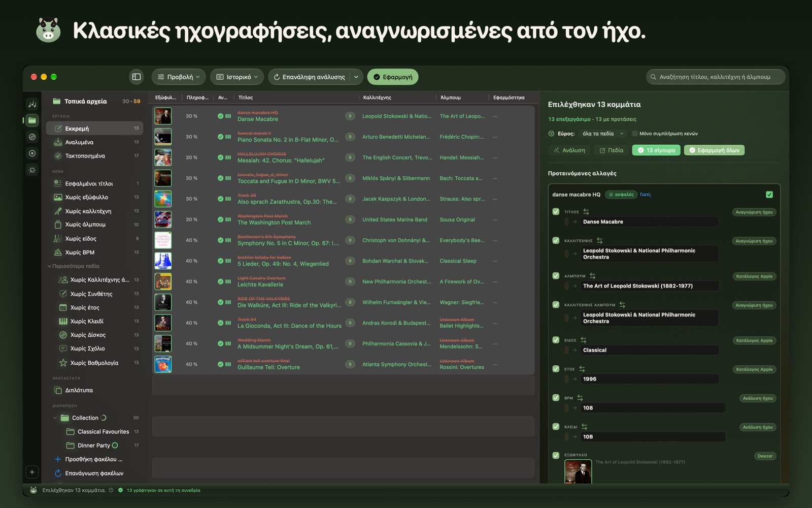Open the Εύρος όλα τα πεδία dropdown
The width and height of the screenshot is (812, 508).
tap(603, 134)
